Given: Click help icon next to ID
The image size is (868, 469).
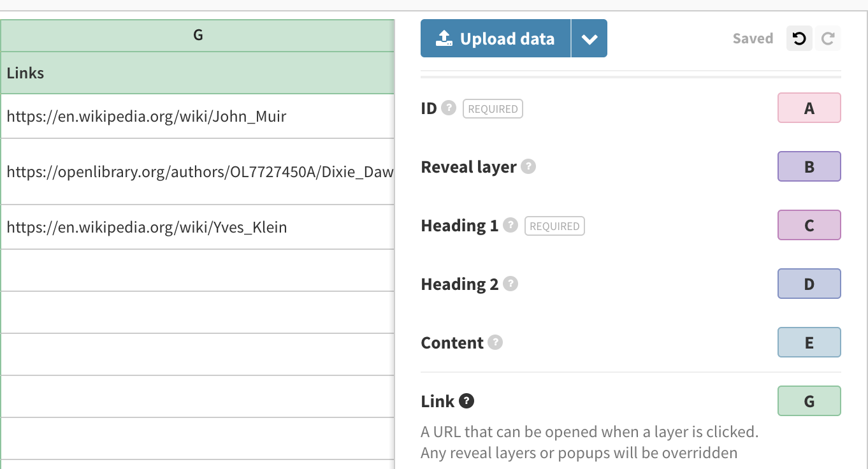Looking at the screenshot, I should point(449,108).
